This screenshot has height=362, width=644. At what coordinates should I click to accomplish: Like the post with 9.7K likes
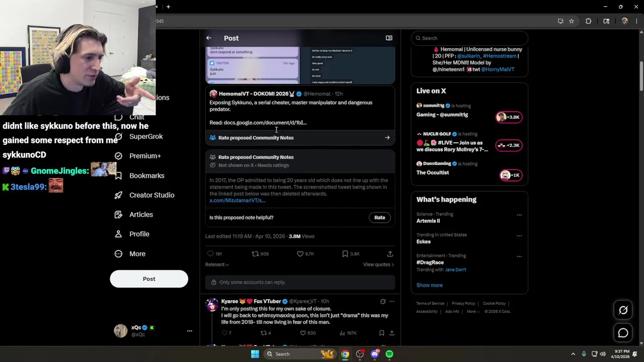(x=305, y=254)
